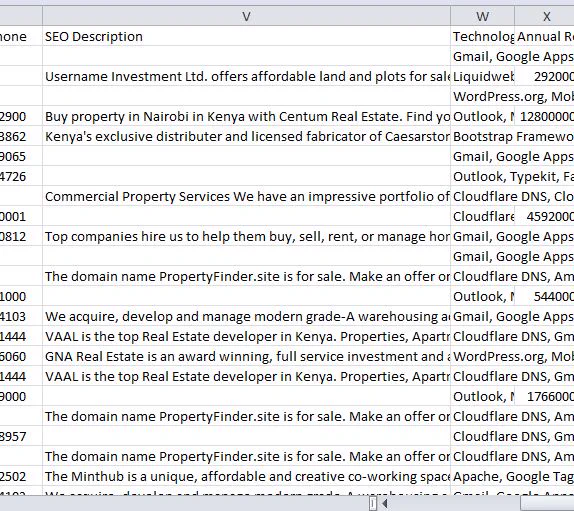Select the phone cell ending 3862

tap(21, 136)
